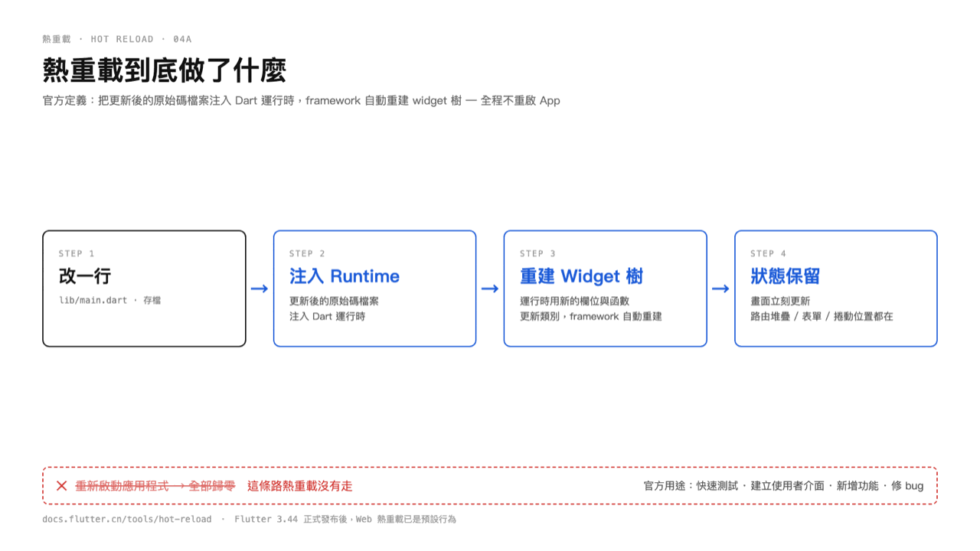Select the 改一行 heading
This screenshot has width=980, height=551.
(x=85, y=276)
